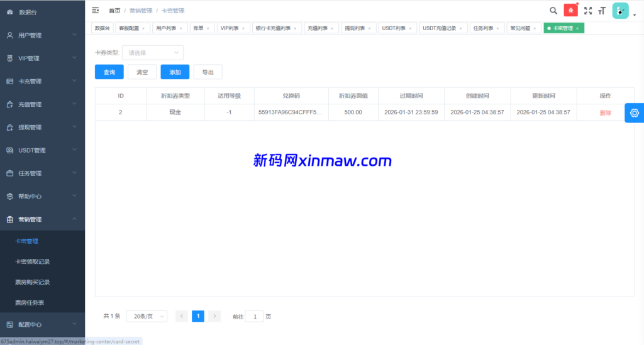The width and height of the screenshot is (644, 345).
Task: Close the 客服配置 tab
Action: [143, 28]
